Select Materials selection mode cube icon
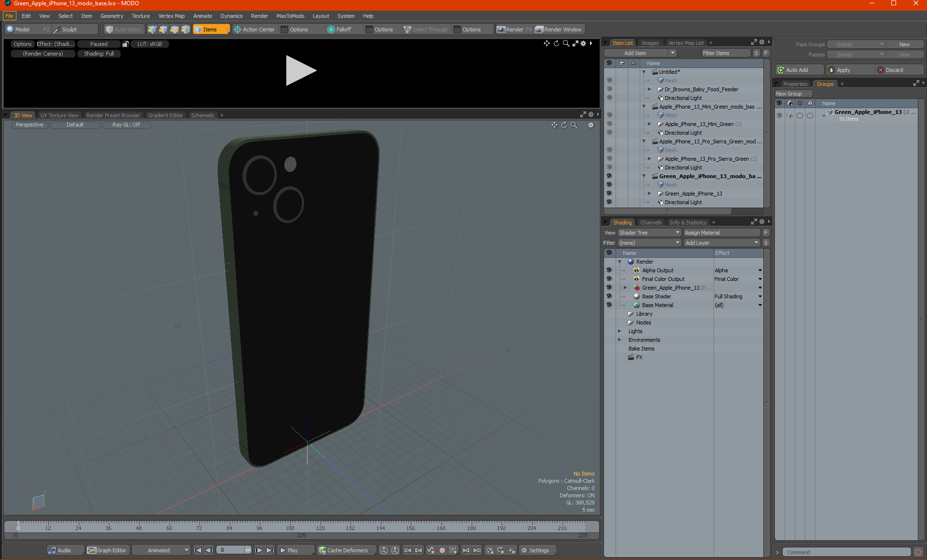Image resolution: width=927 pixels, height=560 pixels. [185, 29]
